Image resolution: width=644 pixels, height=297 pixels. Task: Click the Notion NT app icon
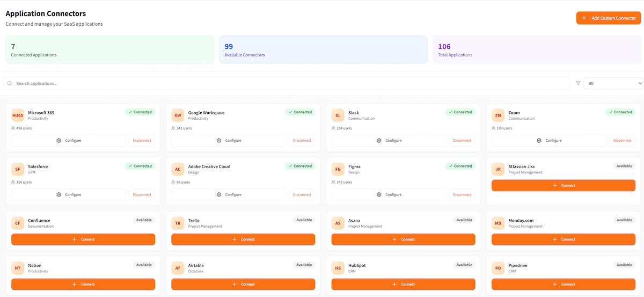click(18, 268)
